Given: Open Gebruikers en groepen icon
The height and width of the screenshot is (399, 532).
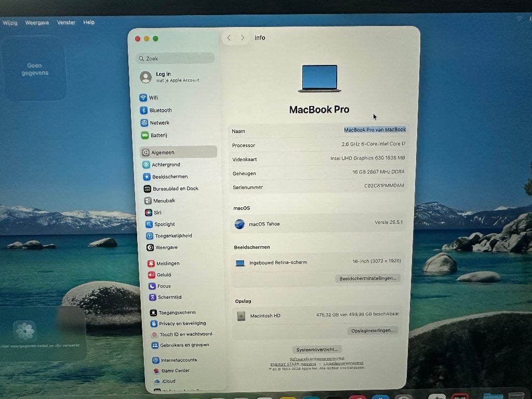Looking at the screenshot, I should (x=155, y=345).
